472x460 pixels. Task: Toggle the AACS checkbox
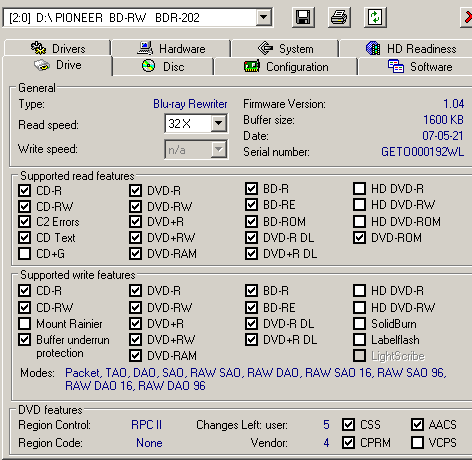click(x=417, y=425)
